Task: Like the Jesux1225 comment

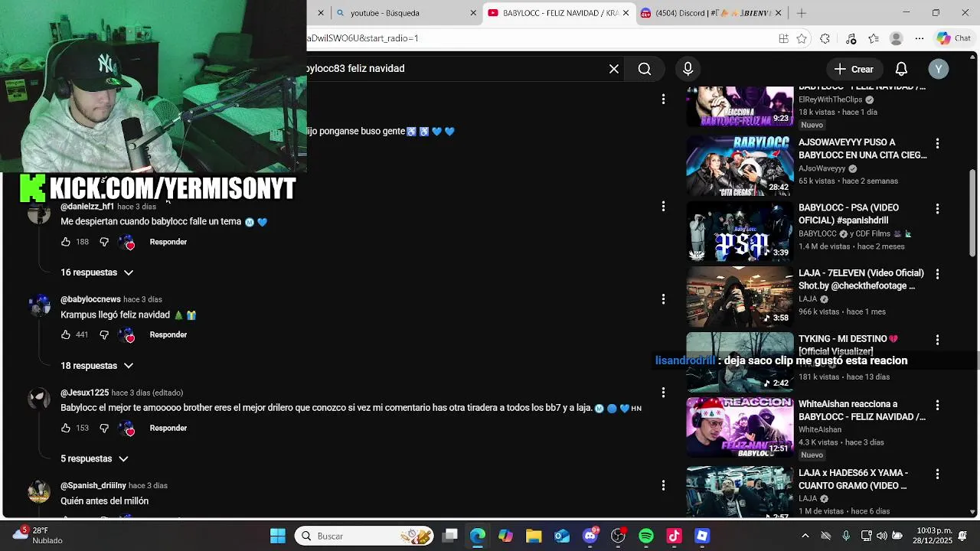Action: 66,429
